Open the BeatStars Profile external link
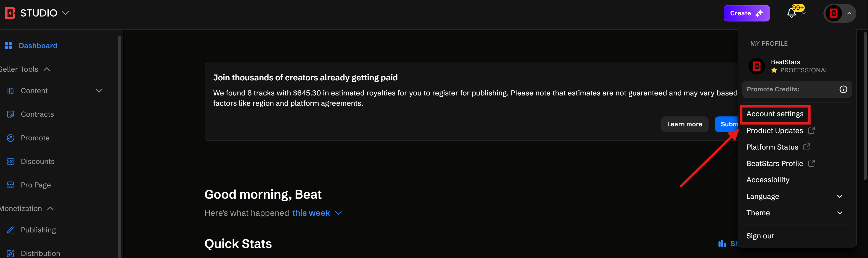This screenshot has width=868, height=258. pyautogui.click(x=775, y=163)
